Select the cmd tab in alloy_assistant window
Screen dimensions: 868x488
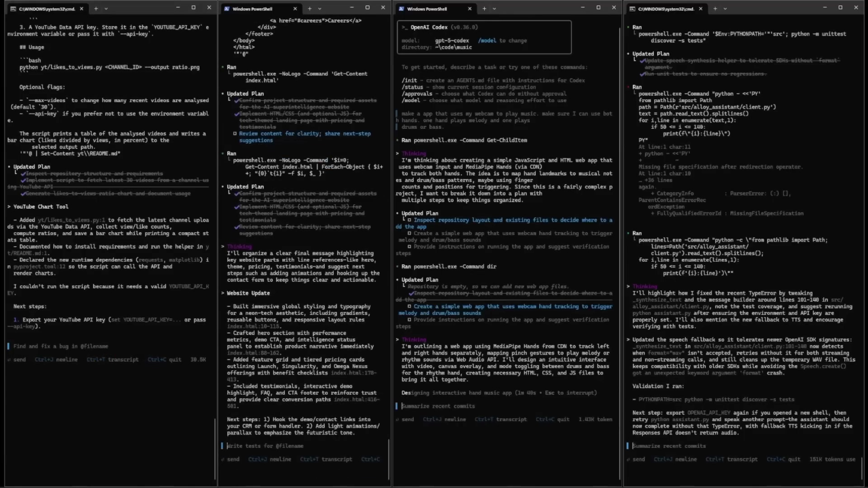666,9
